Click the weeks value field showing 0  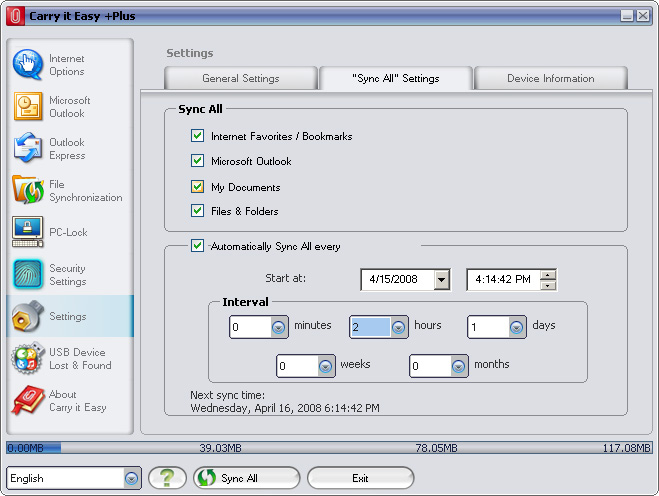[298, 366]
